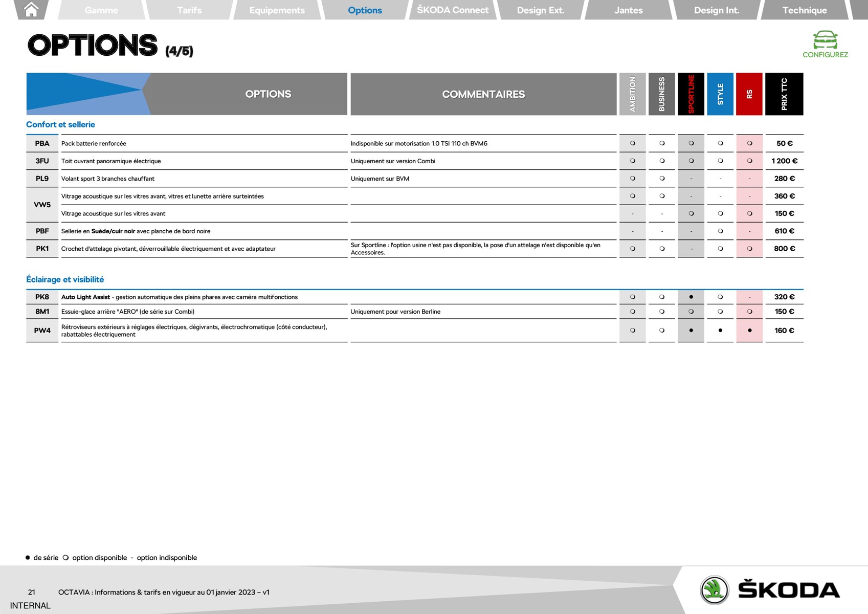868x614 pixels.
Task: Select the PW4 option code
Action: [x=42, y=331]
